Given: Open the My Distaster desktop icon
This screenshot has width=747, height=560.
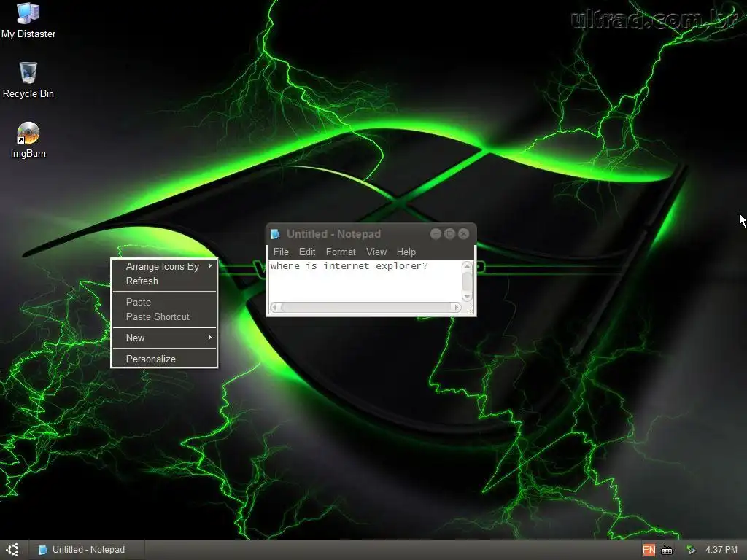Looking at the screenshot, I should click(x=28, y=20).
